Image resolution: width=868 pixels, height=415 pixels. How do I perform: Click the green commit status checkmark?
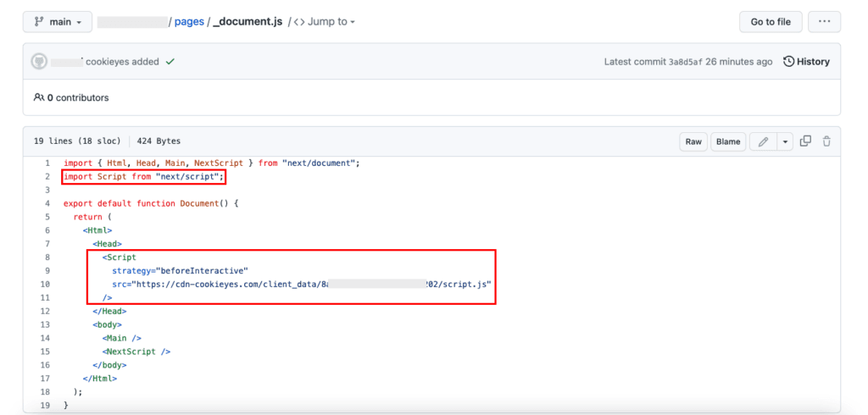pos(170,62)
